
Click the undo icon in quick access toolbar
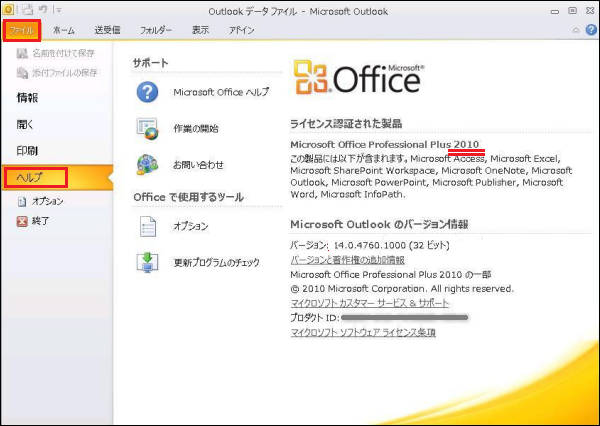(x=43, y=10)
